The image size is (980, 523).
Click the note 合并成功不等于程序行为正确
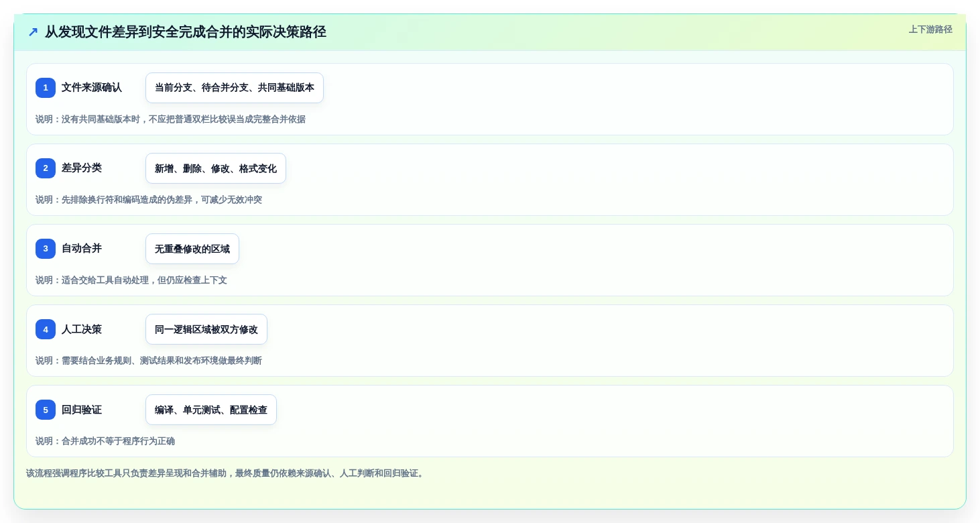[105, 441]
